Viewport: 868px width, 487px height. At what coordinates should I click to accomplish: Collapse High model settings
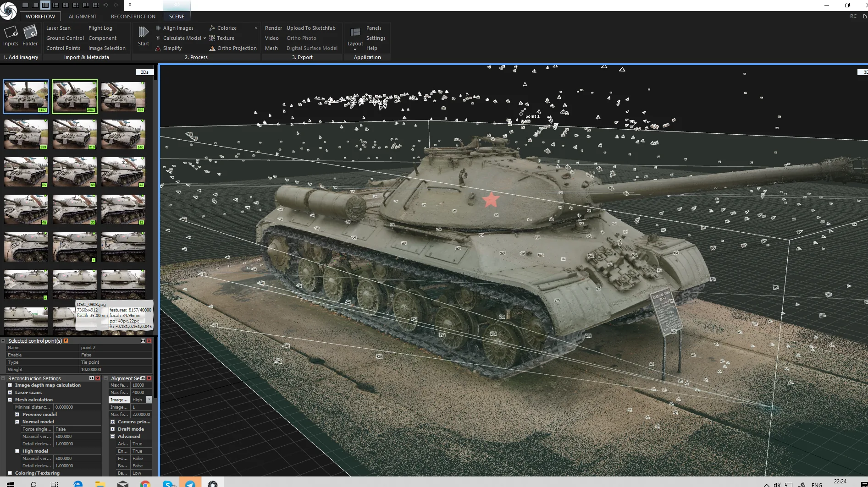17,451
